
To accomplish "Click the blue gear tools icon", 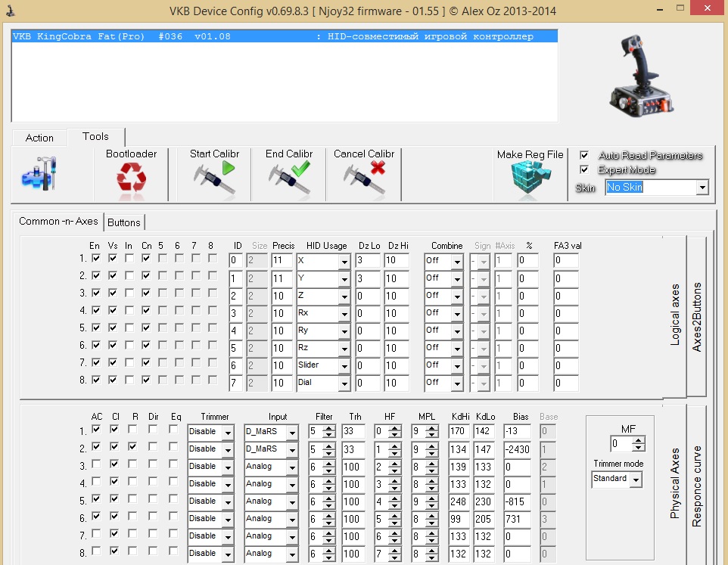I will 39,173.
